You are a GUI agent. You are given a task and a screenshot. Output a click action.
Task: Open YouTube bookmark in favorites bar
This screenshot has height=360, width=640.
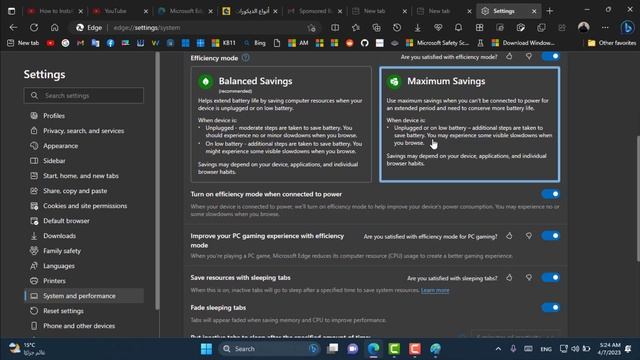click(x=50, y=43)
